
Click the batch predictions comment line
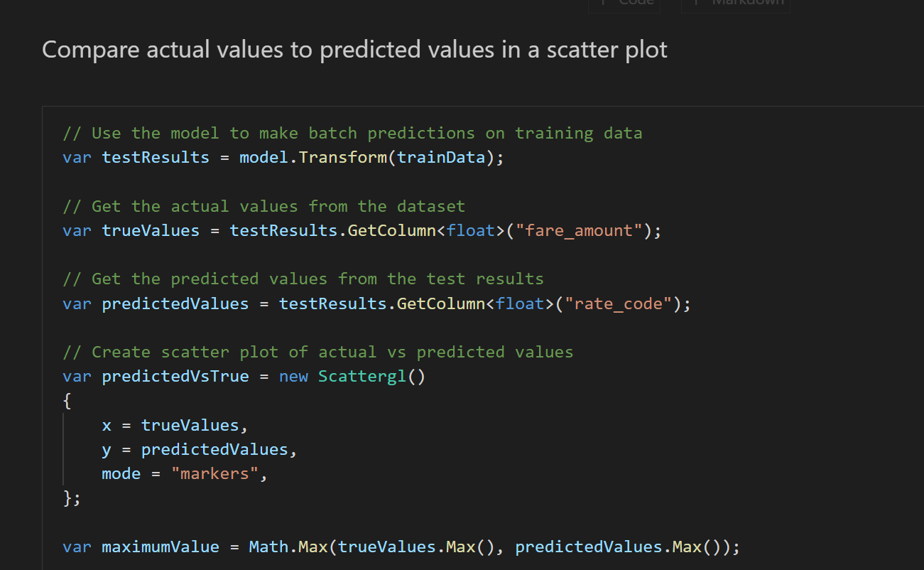(x=353, y=133)
